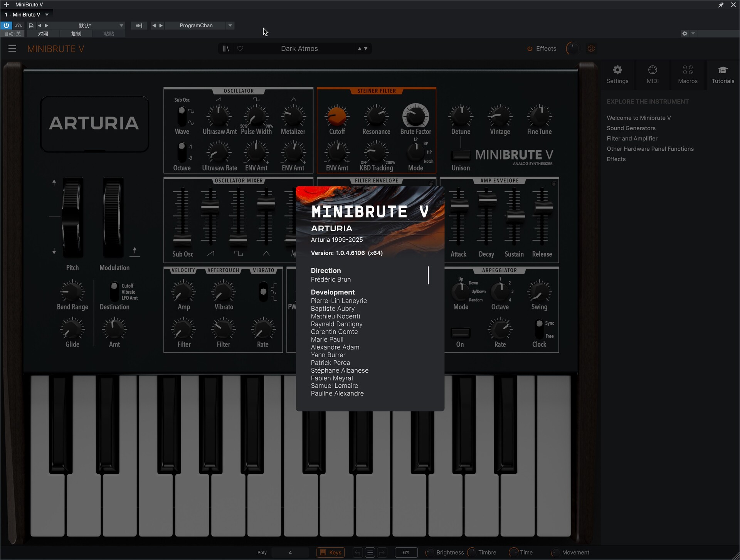
Task: Open the orange gear side panel icon
Action: click(x=591, y=49)
